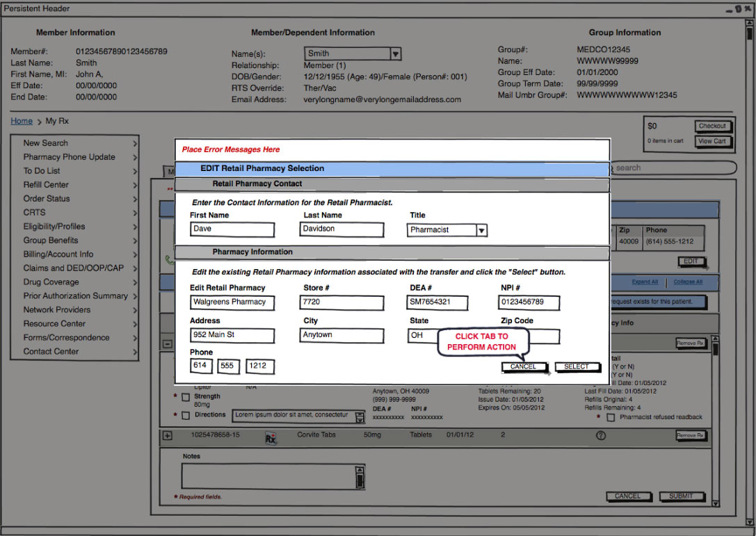This screenshot has height=536, width=756.
Task: Expand the 1025478658-15 prescription row
Action: pos(168,436)
